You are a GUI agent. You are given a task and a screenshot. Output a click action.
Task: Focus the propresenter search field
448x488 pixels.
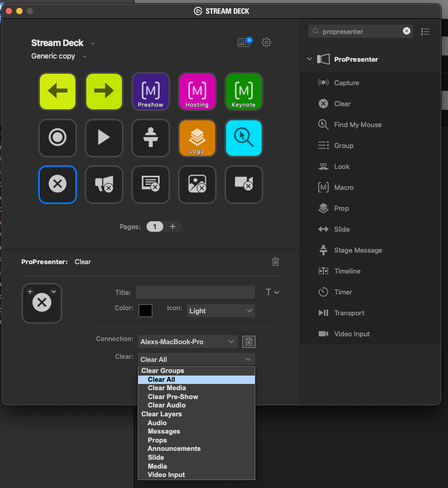click(360, 31)
